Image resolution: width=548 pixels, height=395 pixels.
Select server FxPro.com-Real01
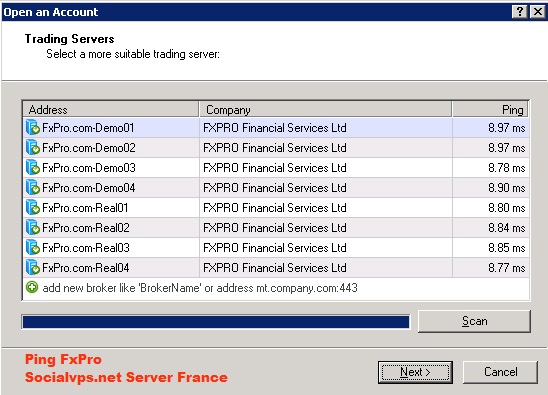[85, 208]
